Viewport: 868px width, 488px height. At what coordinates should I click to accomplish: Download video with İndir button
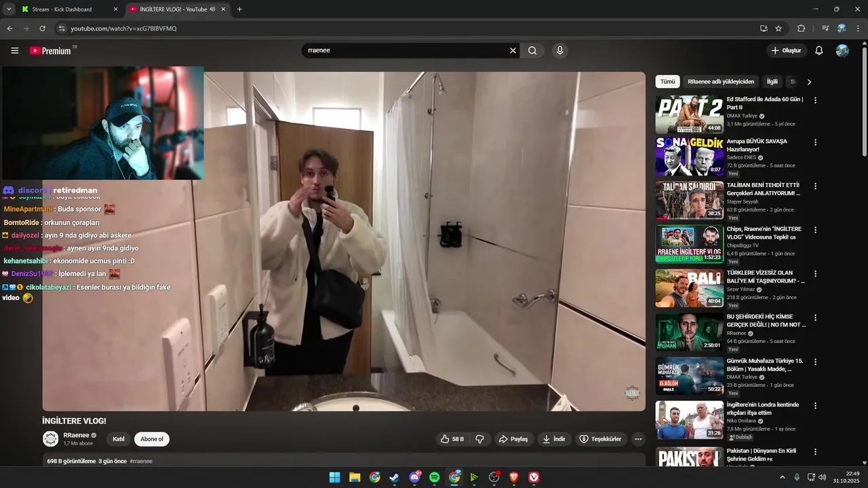point(554,439)
